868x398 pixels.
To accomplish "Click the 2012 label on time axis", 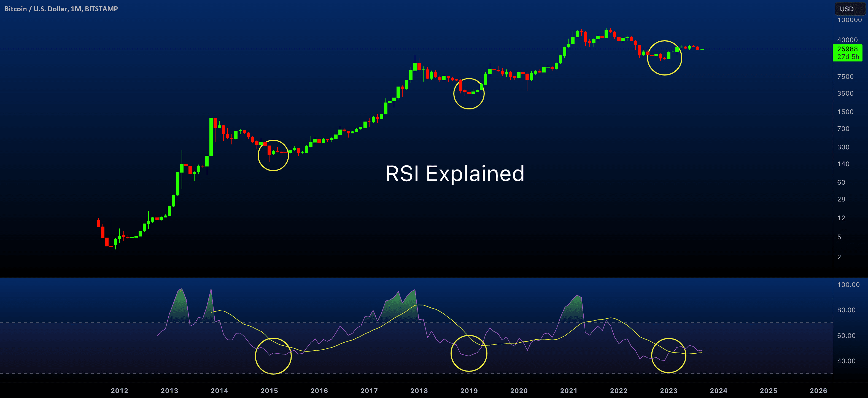I will pos(120,391).
